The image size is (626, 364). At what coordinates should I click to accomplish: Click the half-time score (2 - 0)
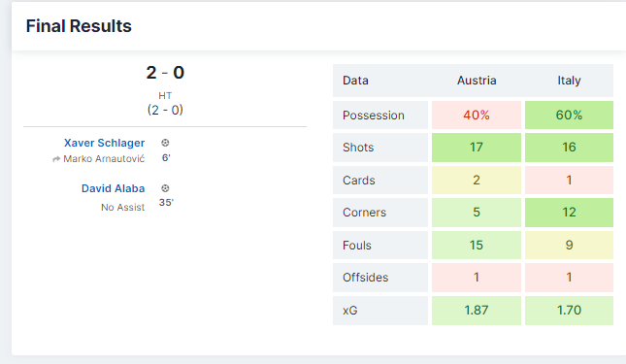165,110
